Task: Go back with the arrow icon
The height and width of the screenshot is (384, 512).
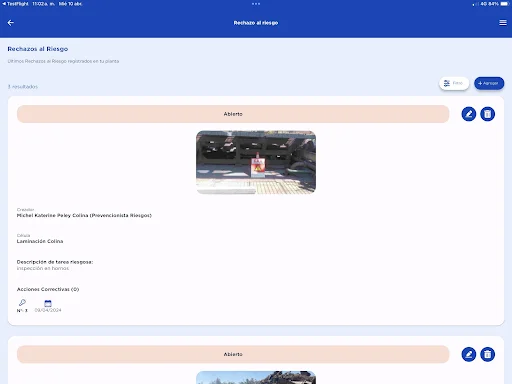Action: (x=11, y=23)
